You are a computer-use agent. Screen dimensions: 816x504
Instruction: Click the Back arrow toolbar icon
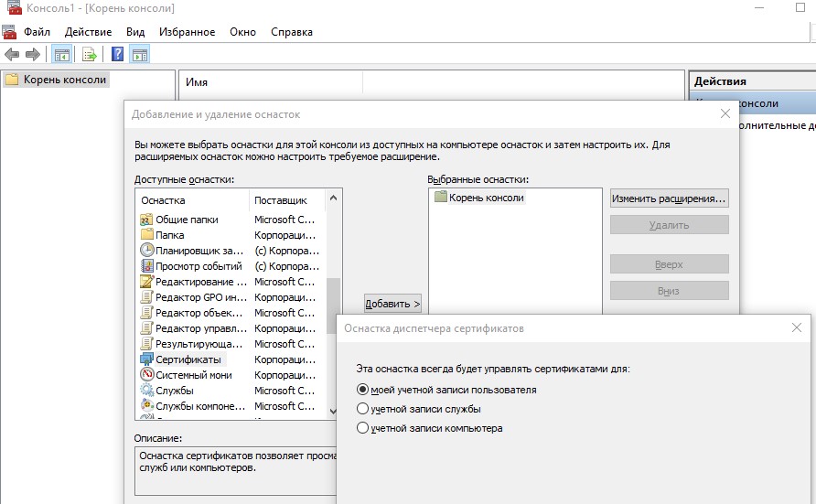pos(12,55)
